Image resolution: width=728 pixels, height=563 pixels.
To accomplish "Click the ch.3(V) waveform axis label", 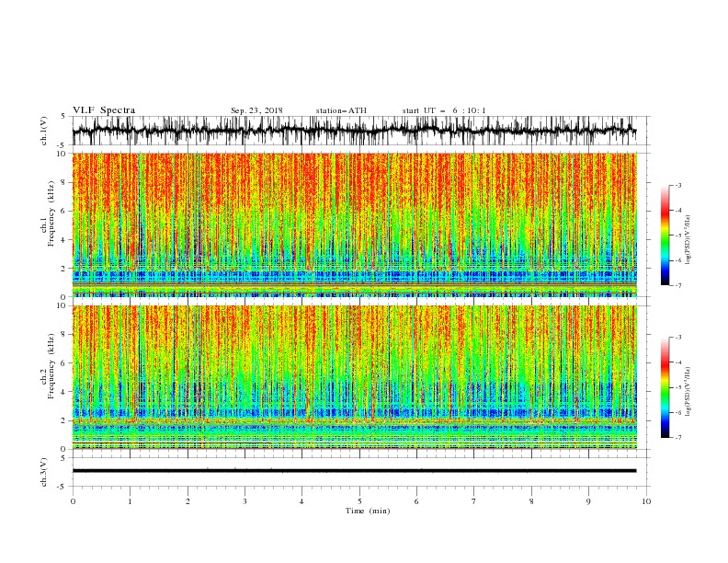I will (44, 472).
